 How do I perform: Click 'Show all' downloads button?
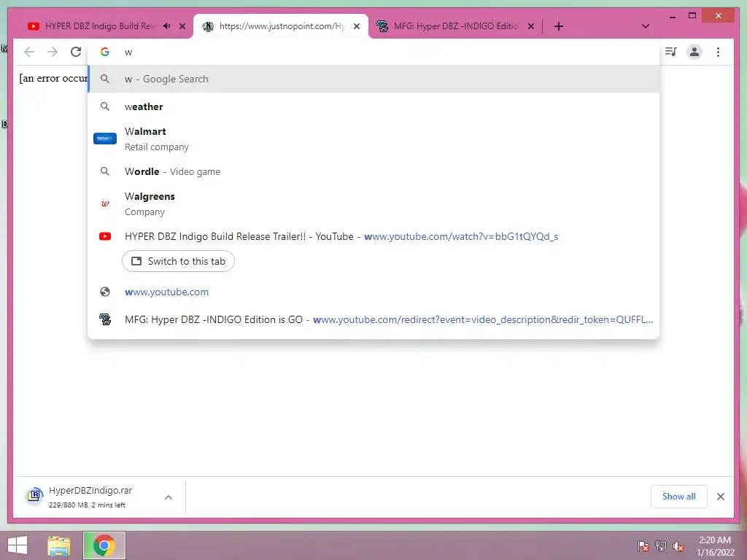(678, 497)
